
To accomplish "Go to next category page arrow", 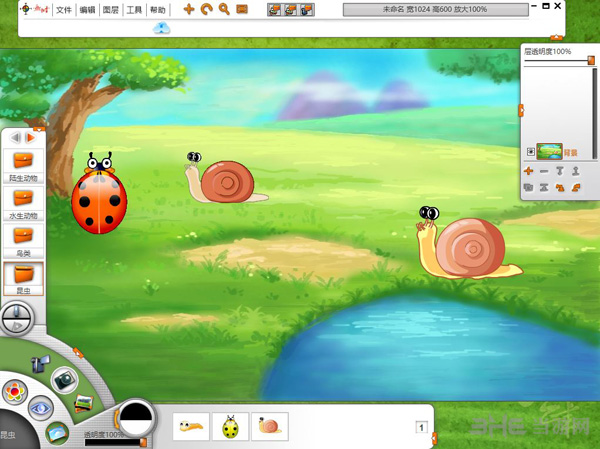I will pyautogui.click(x=30, y=138).
